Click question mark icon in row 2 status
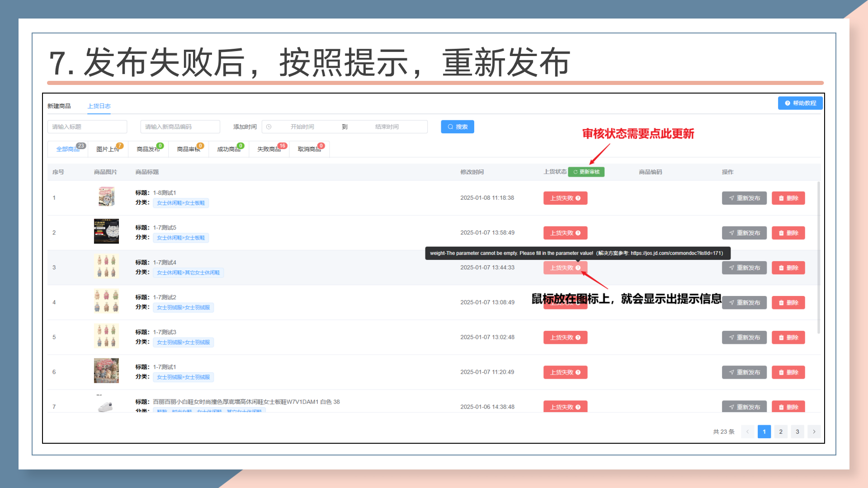 point(578,233)
